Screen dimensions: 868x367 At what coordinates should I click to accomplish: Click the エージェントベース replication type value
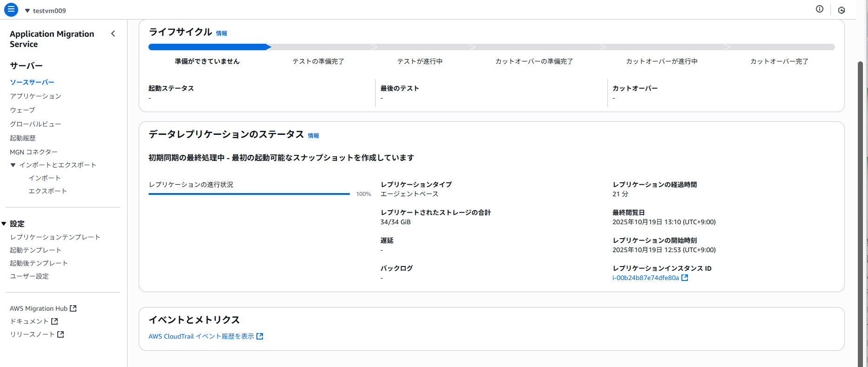point(410,194)
